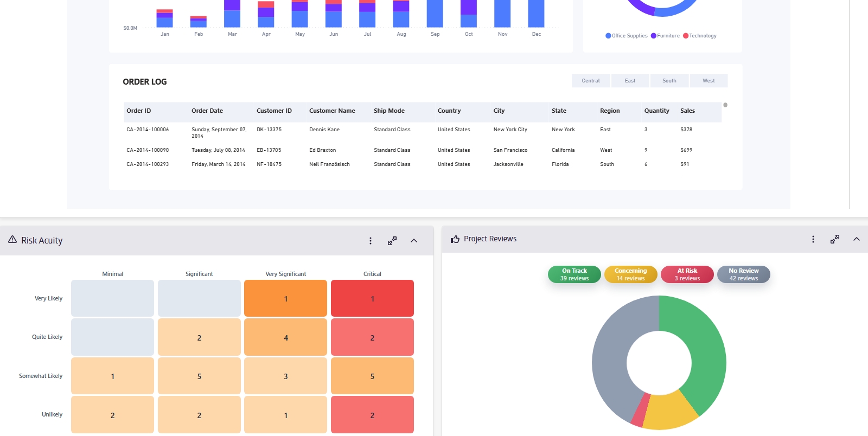
Task: Sort table by Customer Name column
Action: pyautogui.click(x=332, y=111)
